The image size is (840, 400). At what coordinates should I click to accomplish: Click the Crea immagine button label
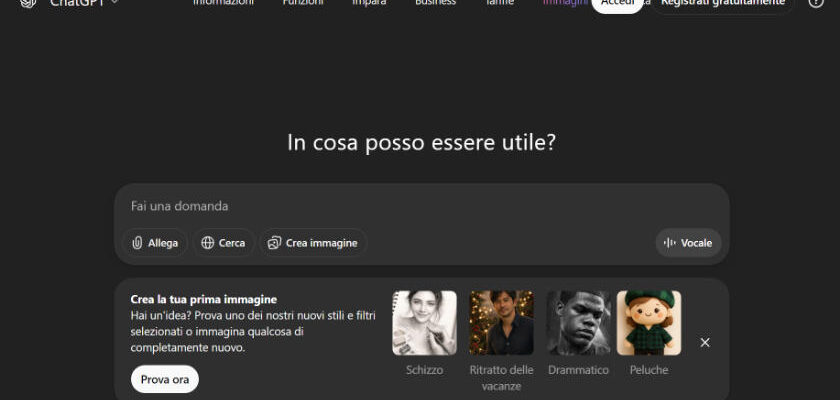[x=321, y=243]
